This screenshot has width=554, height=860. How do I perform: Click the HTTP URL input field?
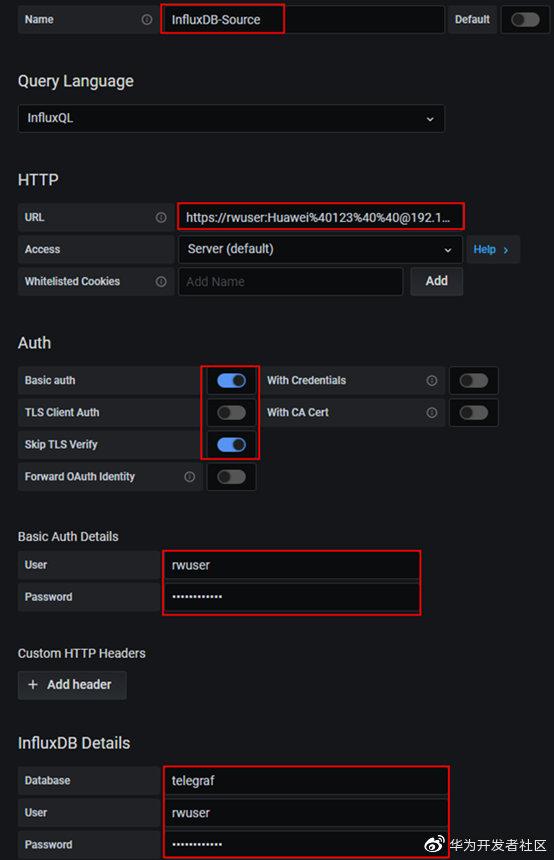(320, 218)
